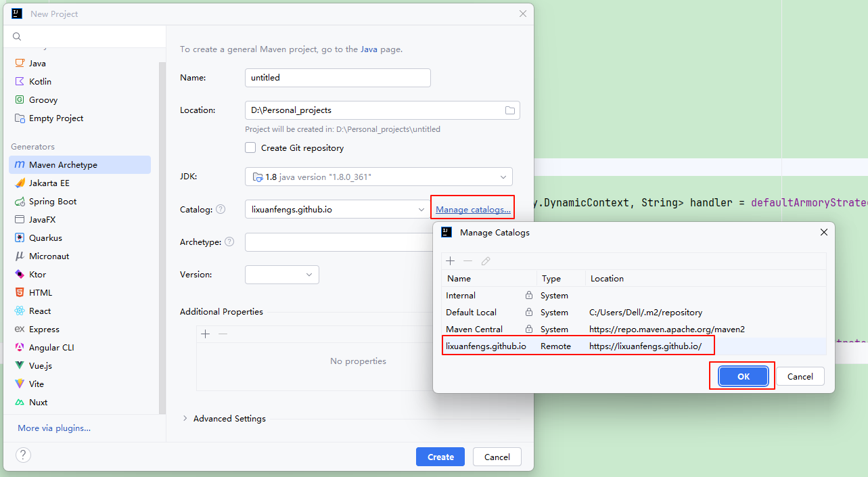Open the Version dropdown
Screen dimensions: 868x477
click(281, 275)
